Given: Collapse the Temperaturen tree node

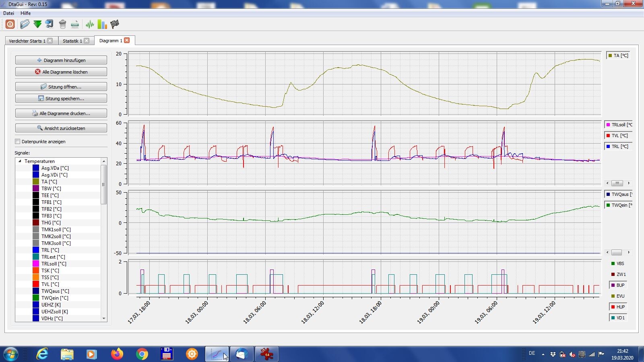Looking at the screenshot, I should [20, 161].
